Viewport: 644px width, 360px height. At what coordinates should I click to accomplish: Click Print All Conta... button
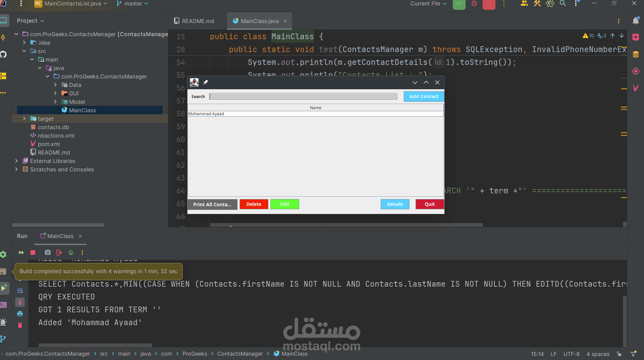tap(213, 205)
